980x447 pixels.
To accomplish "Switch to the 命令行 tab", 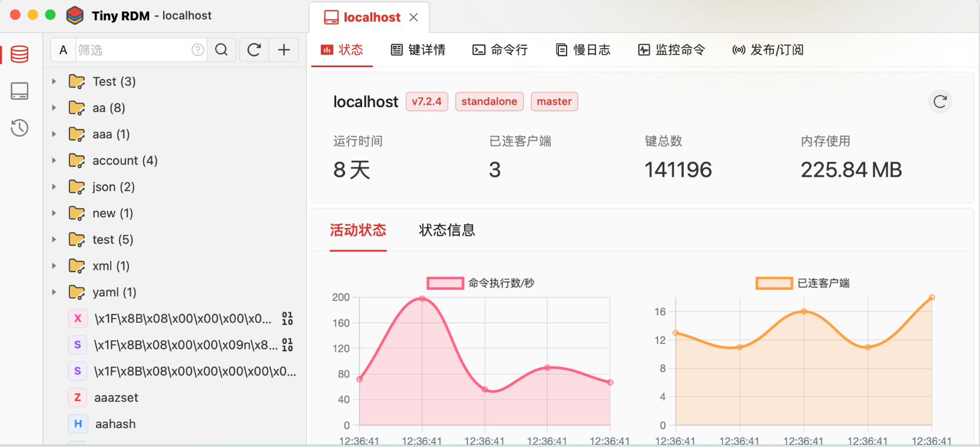I will (500, 50).
